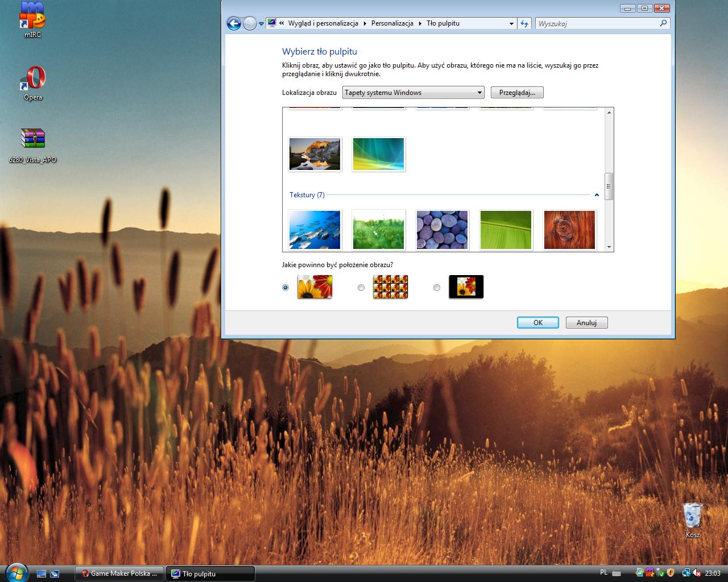Expand the address bar history dropdown
This screenshot has height=582, width=728.
(511, 24)
